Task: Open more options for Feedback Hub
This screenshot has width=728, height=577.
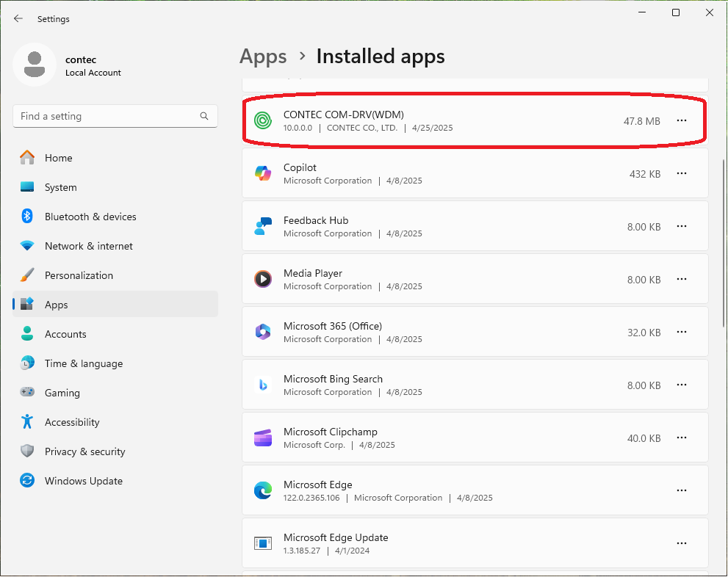Action: click(682, 226)
